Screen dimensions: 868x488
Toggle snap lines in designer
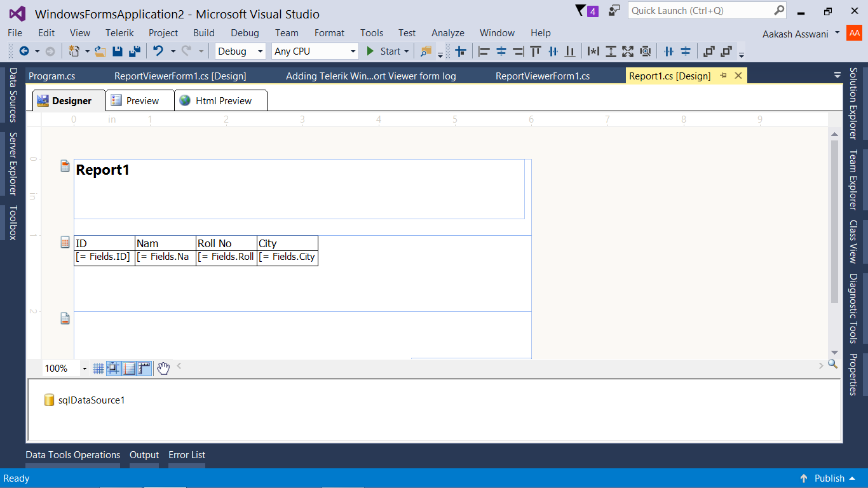[129, 368]
